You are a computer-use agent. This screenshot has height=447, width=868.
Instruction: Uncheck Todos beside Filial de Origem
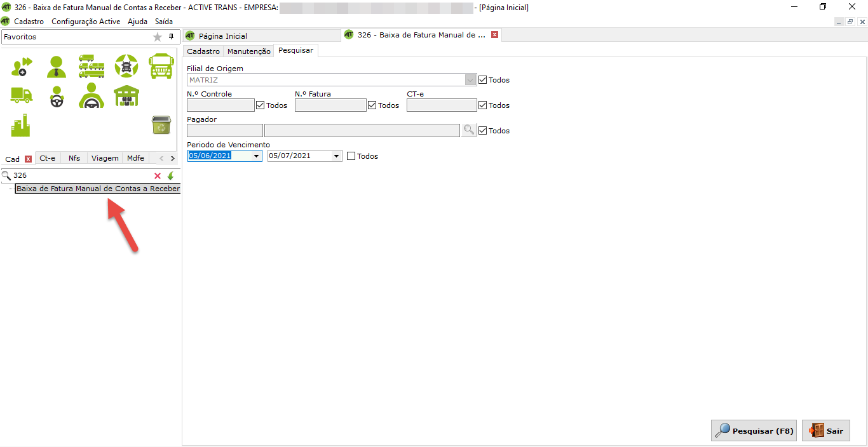pos(482,80)
